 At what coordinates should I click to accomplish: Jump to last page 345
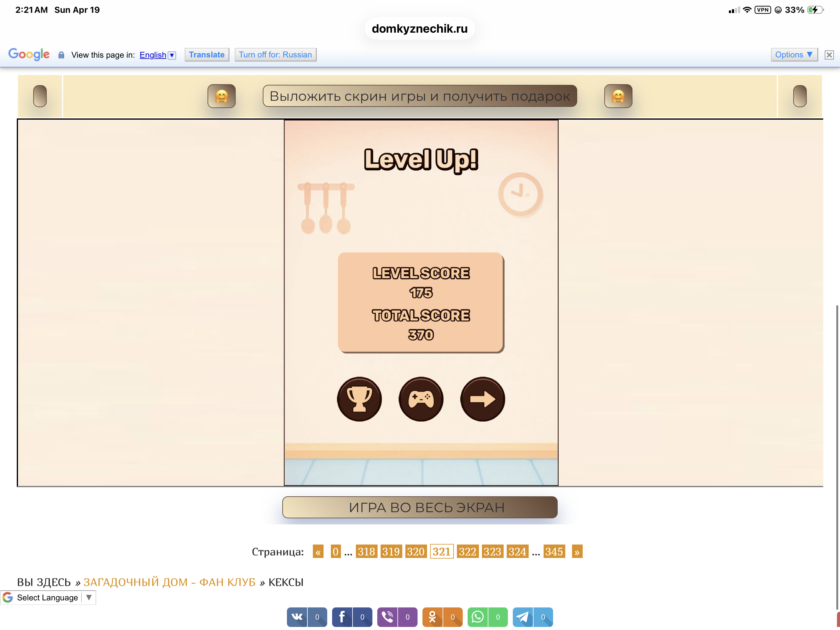(554, 551)
